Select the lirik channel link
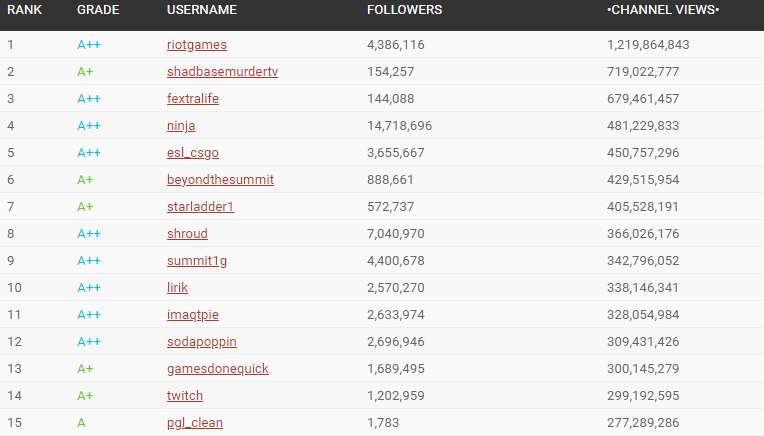 pos(177,287)
